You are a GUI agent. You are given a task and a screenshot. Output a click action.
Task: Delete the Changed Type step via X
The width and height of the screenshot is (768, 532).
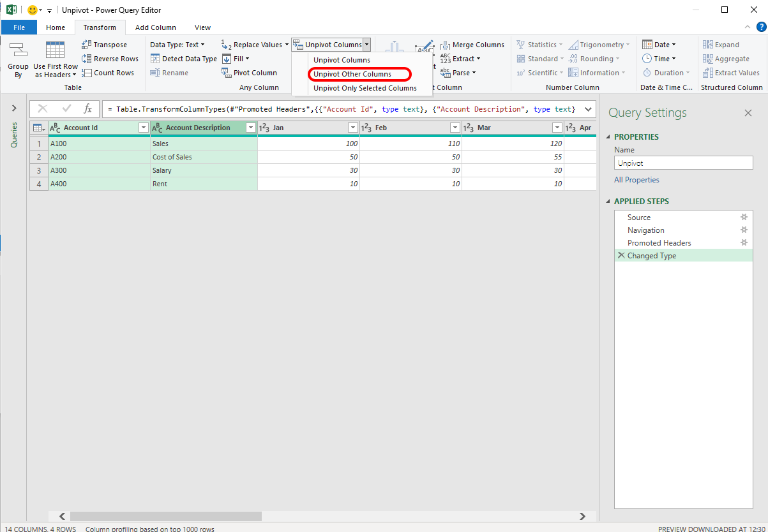point(621,255)
